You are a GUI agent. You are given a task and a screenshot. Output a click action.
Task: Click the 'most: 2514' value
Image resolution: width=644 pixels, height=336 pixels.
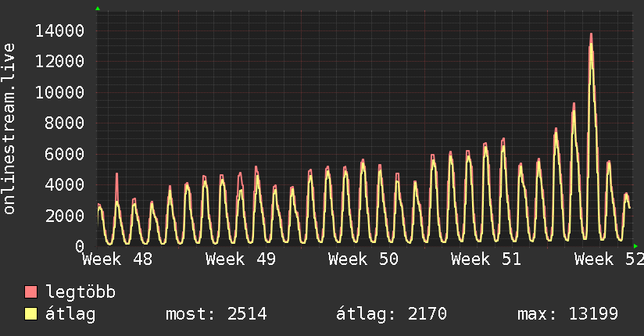(216, 314)
